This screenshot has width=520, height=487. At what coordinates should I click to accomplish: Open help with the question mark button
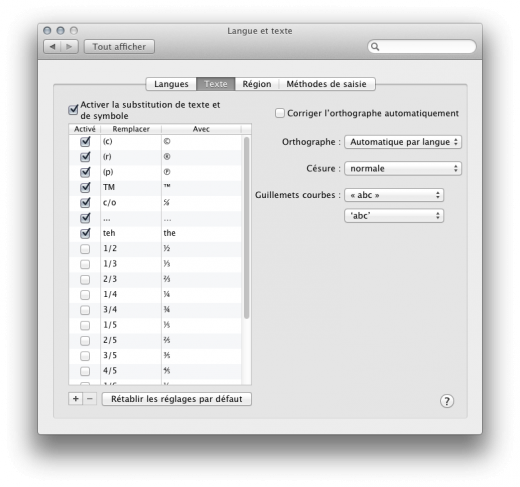tap(447, 401)
